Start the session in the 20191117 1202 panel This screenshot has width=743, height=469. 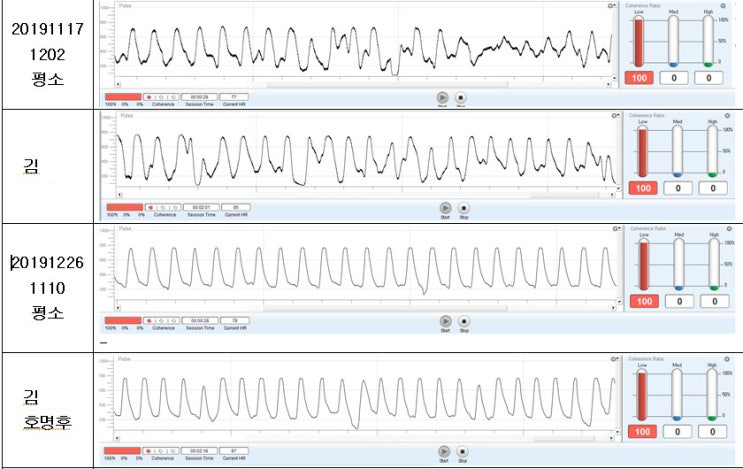point(442,98)
